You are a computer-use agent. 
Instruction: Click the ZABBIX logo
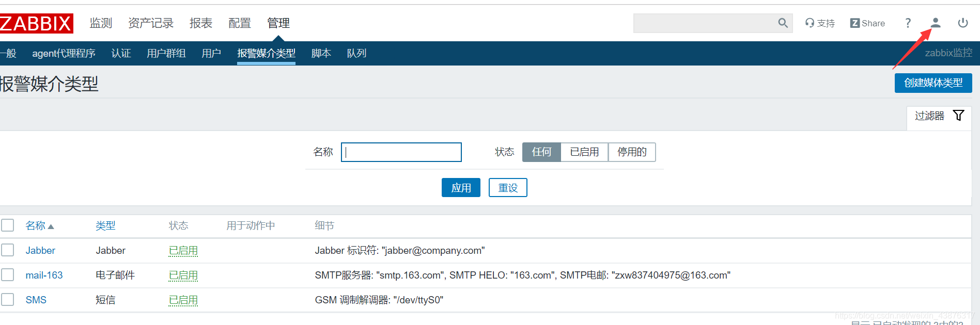coord(36,24)
